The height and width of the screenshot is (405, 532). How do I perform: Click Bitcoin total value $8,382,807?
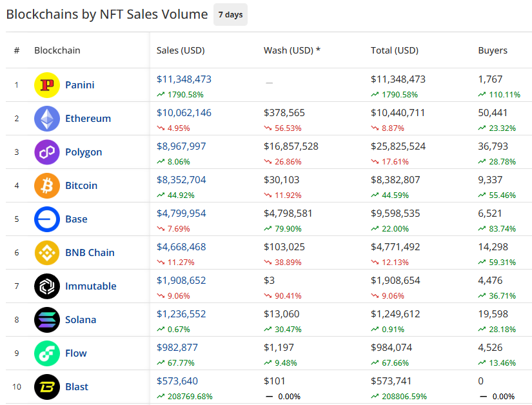tap(395, 180)
